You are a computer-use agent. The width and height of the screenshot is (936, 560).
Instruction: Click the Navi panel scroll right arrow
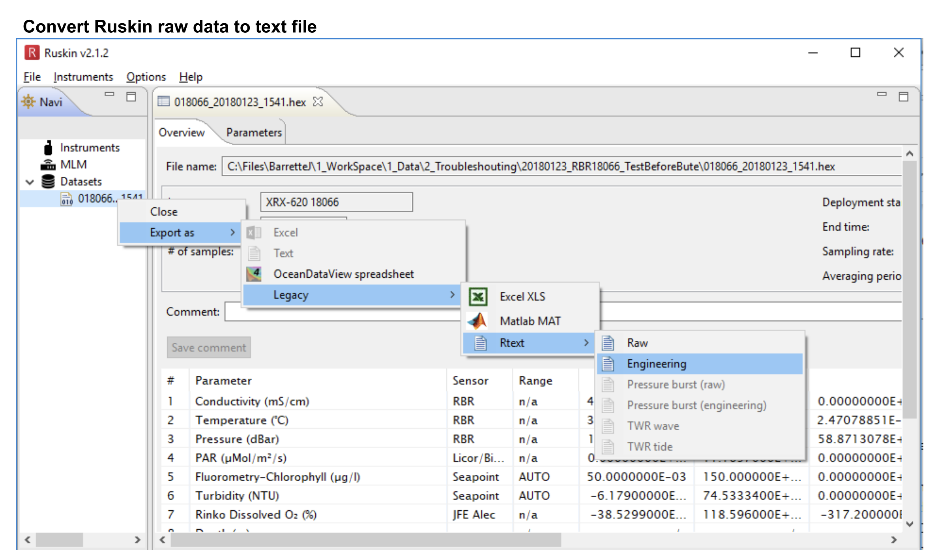point(137,539)
